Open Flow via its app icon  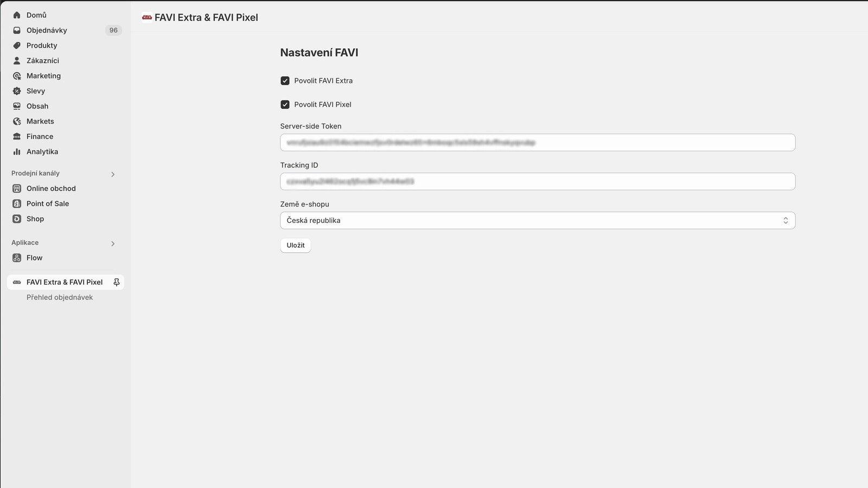pos(16,258)
